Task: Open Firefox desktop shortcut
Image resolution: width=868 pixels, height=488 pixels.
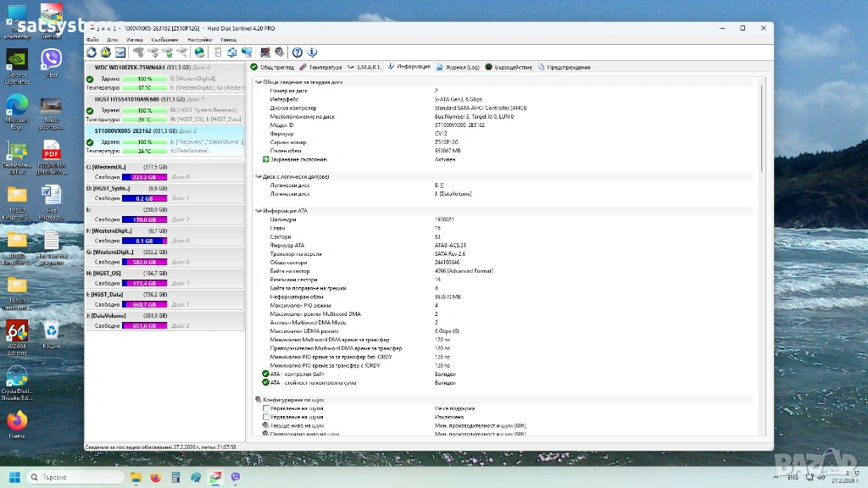Action: coord(17,421)
